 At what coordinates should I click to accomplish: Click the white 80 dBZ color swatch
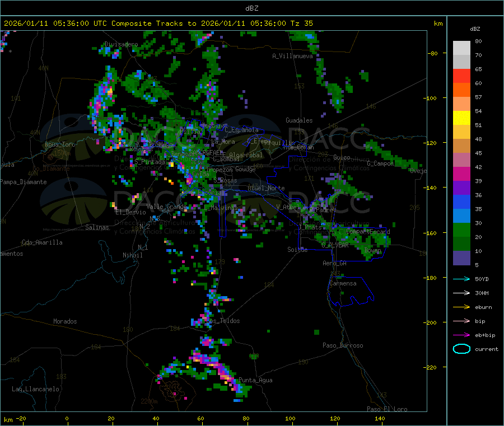point(461,48)
